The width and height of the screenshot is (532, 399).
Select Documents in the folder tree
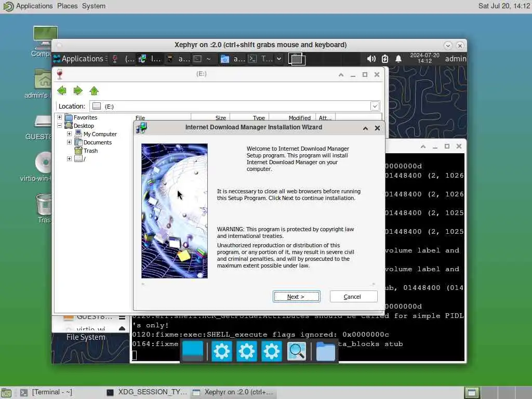point(97,142)
